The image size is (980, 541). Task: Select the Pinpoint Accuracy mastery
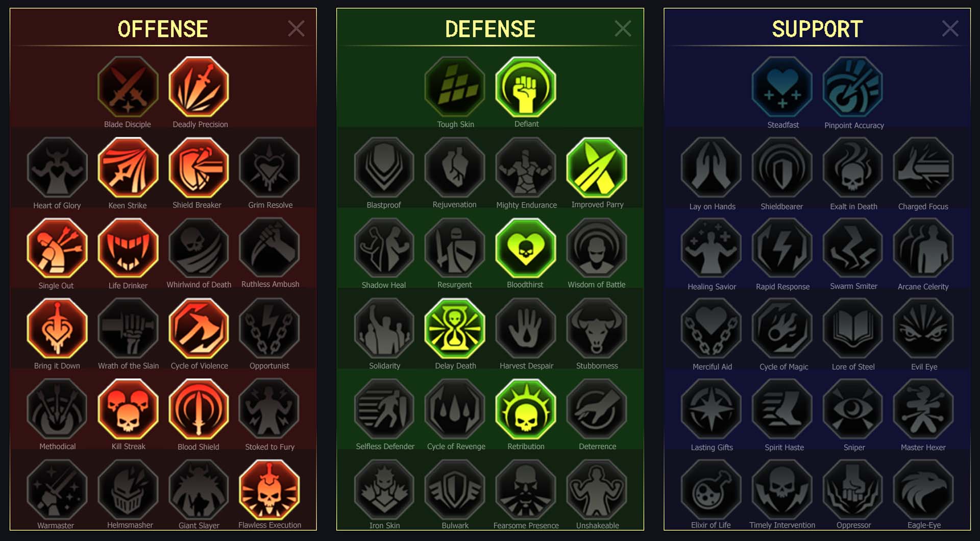coord(853,87)
